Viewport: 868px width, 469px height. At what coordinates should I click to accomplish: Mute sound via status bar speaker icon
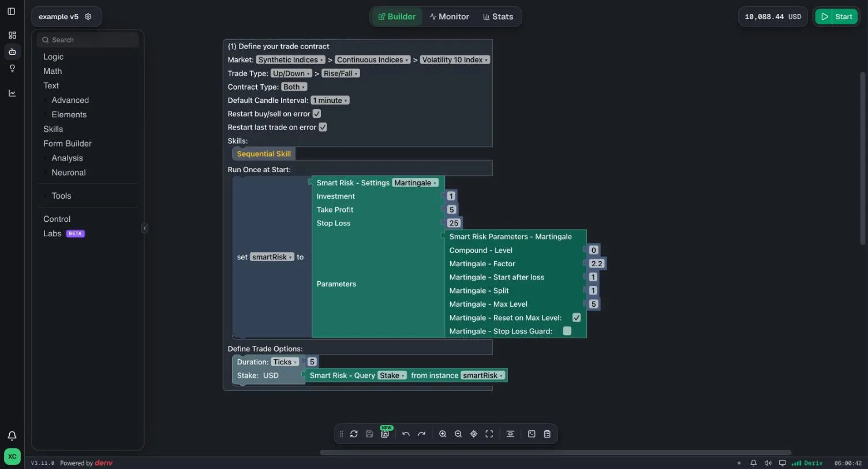tap(768, 463)
